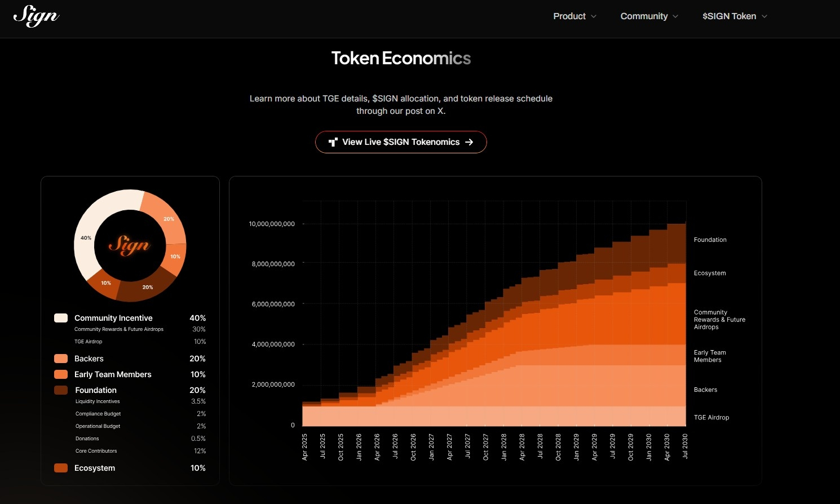The height and width of the screenshot is (504, 840).
Task: Click the Backers legend label
Action: [89, 359]
